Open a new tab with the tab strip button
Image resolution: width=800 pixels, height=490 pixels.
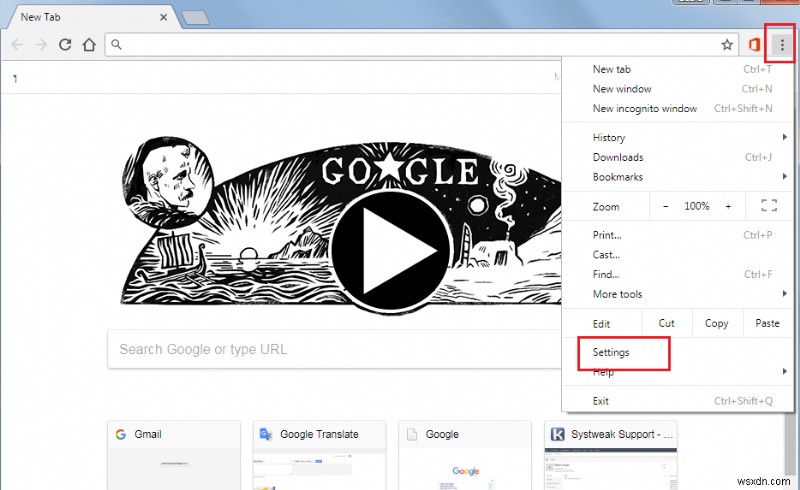(195, 17)
